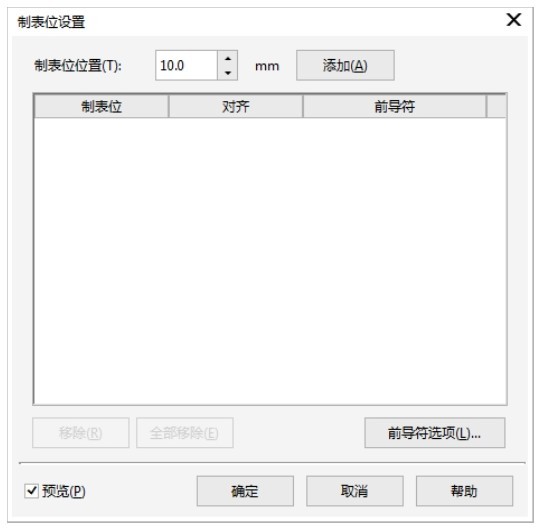Click the 制表位设置 title bar text
The image size is (540, 529).
[51, 22]
